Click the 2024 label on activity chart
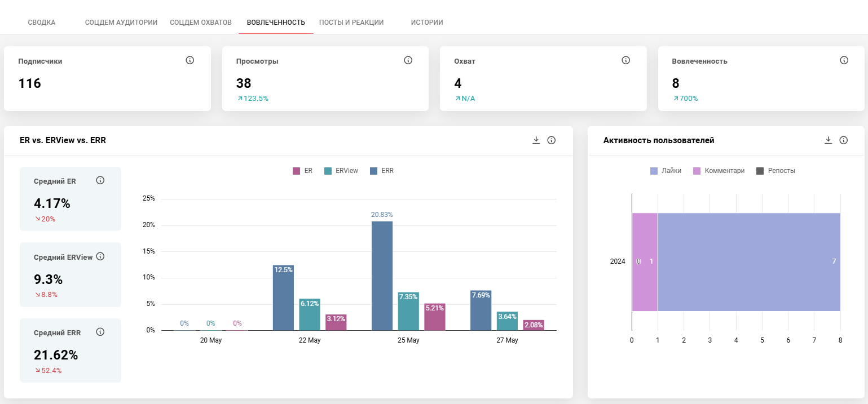 click(x=618, y=262)
